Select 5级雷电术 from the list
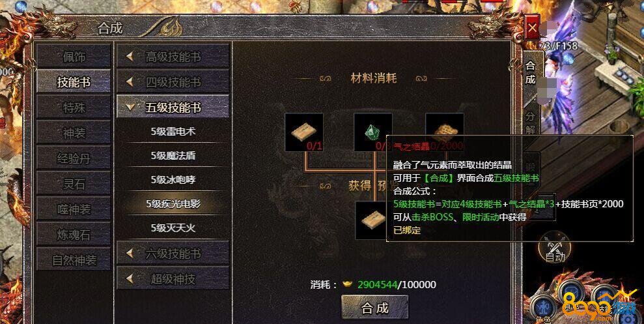644x324 pixels. coord(173,132)
